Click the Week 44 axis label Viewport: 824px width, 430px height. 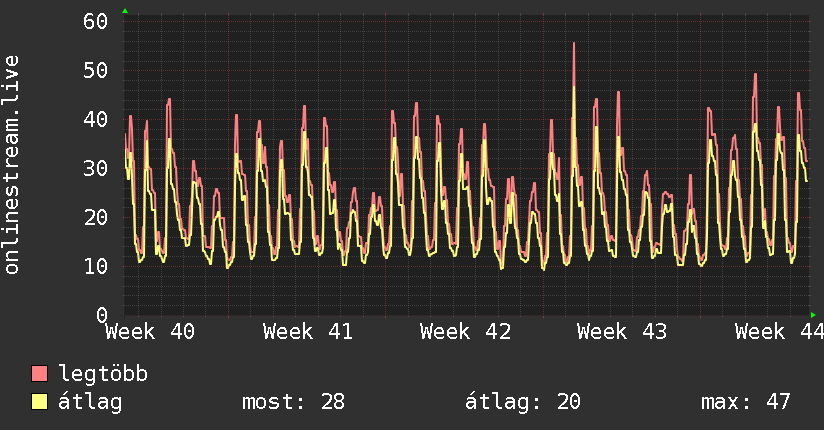coord(779,332)
